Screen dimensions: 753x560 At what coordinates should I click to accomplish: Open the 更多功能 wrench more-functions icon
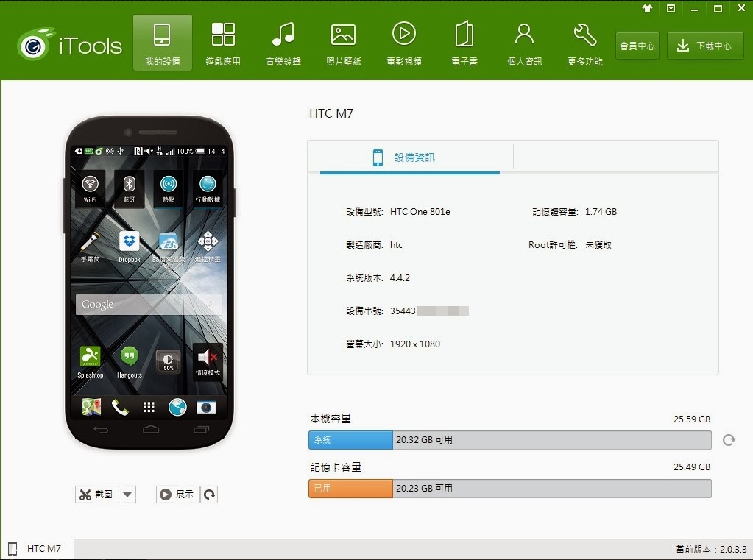click(x=583, y=42)
